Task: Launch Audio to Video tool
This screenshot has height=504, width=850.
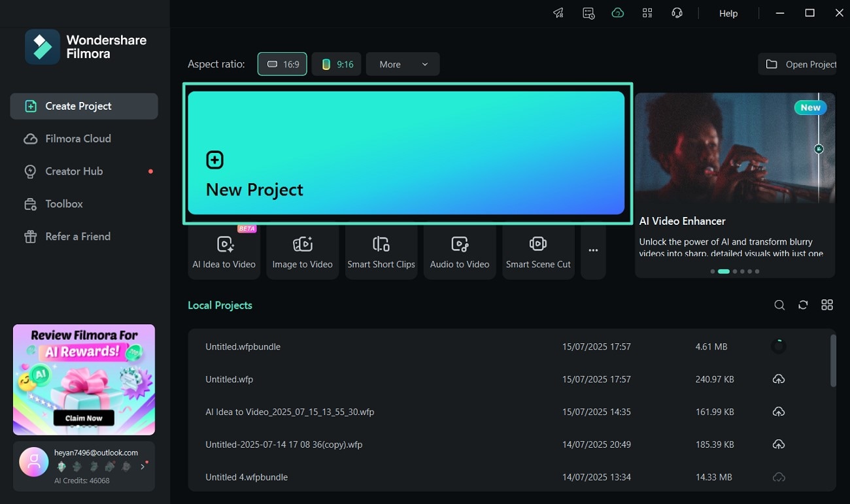Action: tap(460, 252)
